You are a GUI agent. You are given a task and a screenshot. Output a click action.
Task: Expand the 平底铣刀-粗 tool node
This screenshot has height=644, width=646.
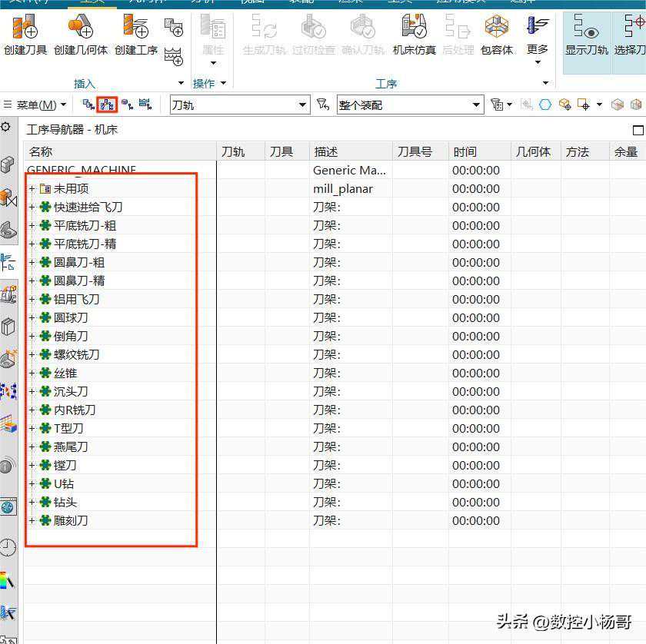pyautogui.click(x=32, y=225)
